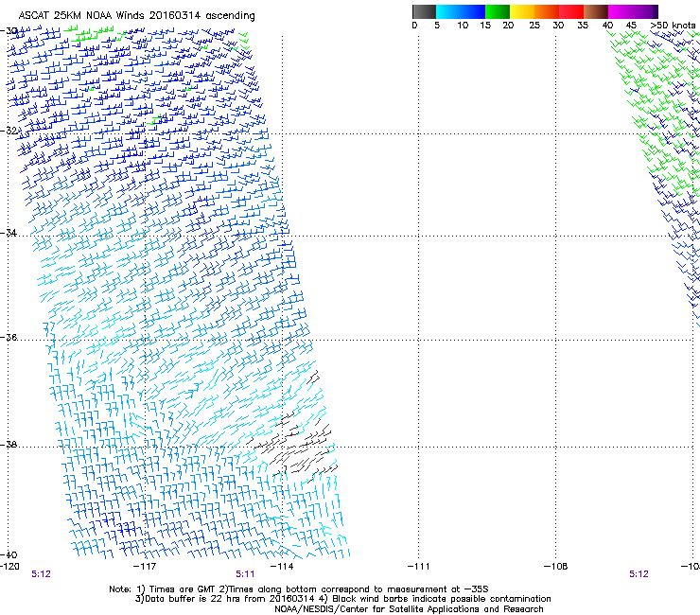Select the '-36' latitude axis label
The height and width of the screenshot is (615, 700).
coord(9,337)
